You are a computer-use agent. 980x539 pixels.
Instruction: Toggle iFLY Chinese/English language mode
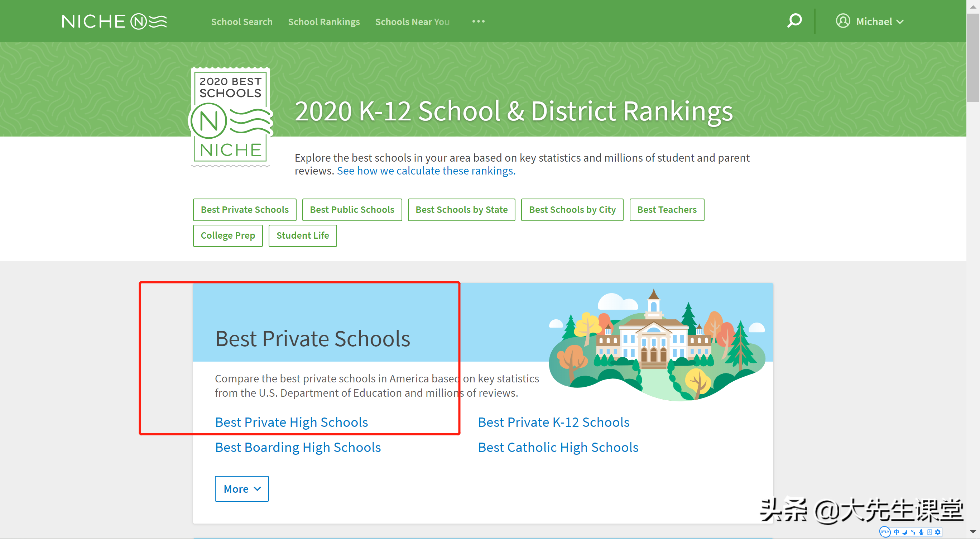click(x=897, y=532)
